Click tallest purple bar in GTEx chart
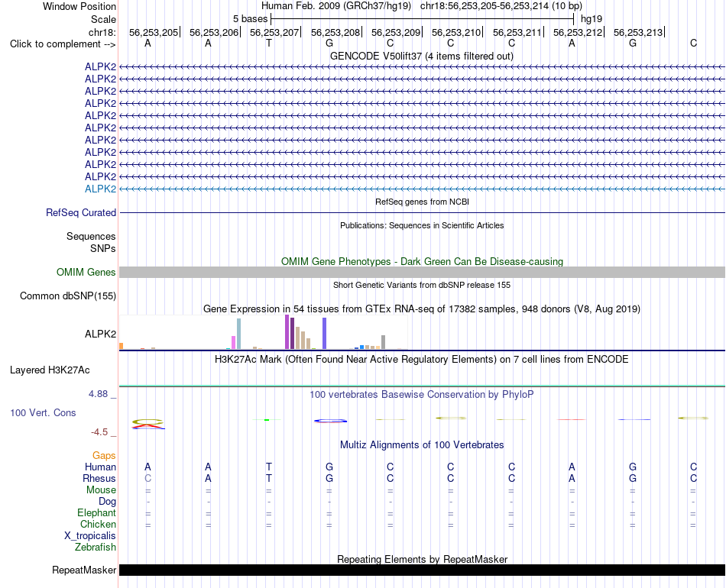Screen dimensions: 726x588 pyautogui.click(x=287, y=331)
